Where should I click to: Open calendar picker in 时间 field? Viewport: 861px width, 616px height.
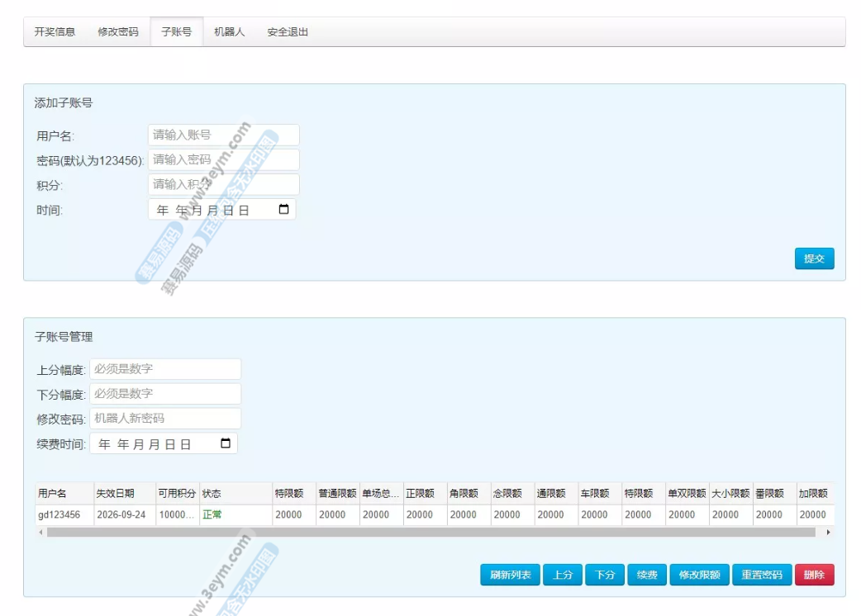click(x=283, y=210)
